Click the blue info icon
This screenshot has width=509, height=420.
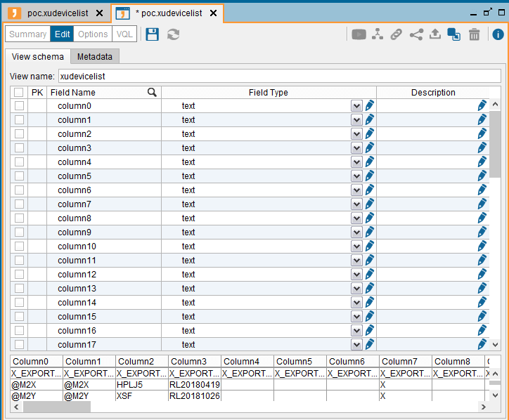498,34
